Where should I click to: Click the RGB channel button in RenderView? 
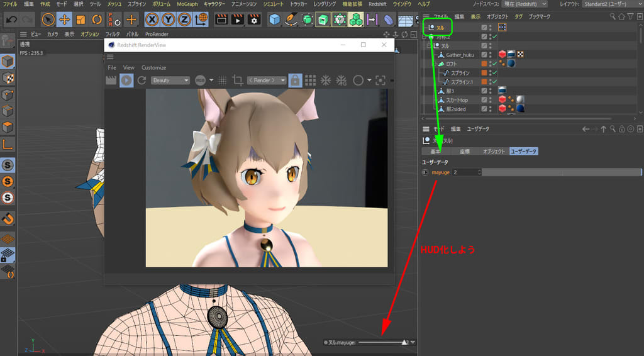(x=201, y=81)
